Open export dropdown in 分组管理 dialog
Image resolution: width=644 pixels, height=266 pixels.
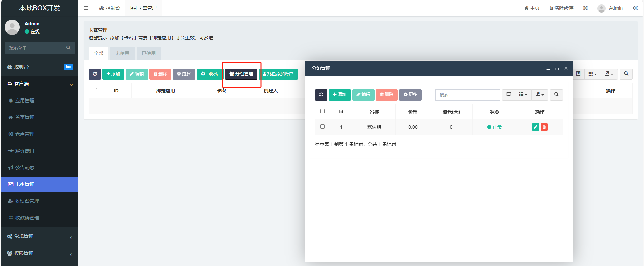[x=540, y=95]
